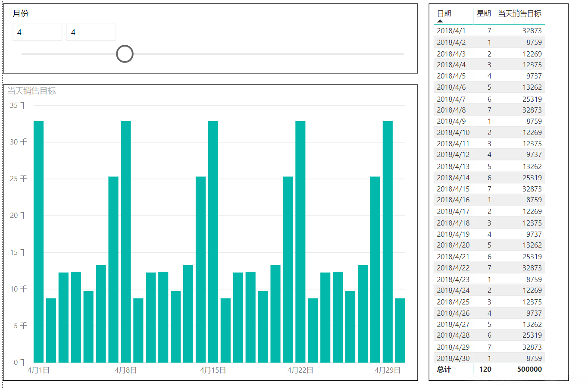Click the 0 千 y-axis label
The width and height of the screenshot is (588, 389).
click(20, 362)
